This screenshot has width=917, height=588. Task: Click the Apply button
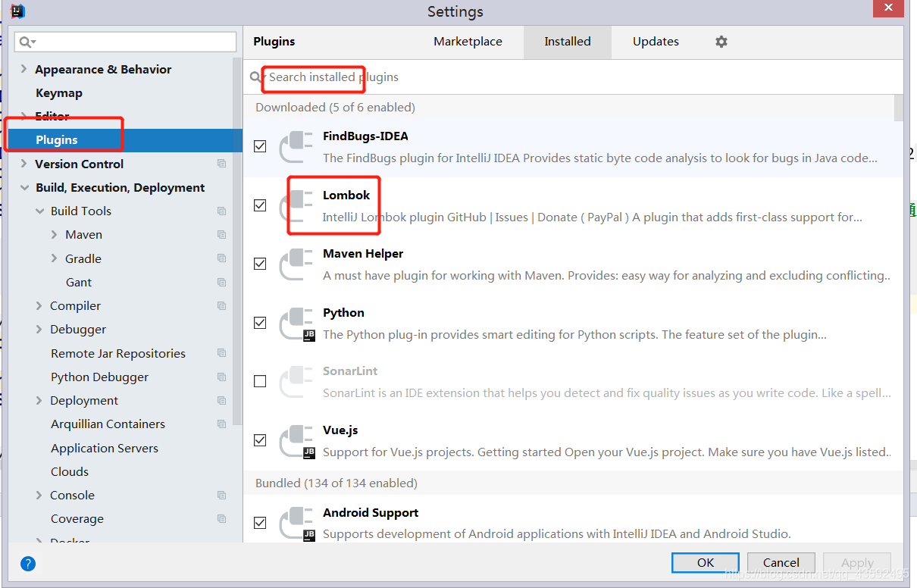[x=857, y=562]
